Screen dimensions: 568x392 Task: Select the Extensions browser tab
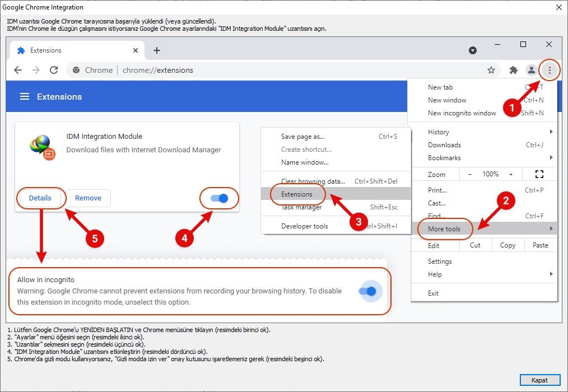[x=77, y=50]
